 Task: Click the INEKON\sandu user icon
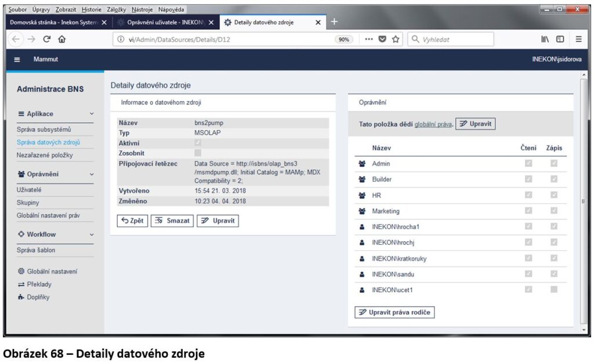click(362, 274)
